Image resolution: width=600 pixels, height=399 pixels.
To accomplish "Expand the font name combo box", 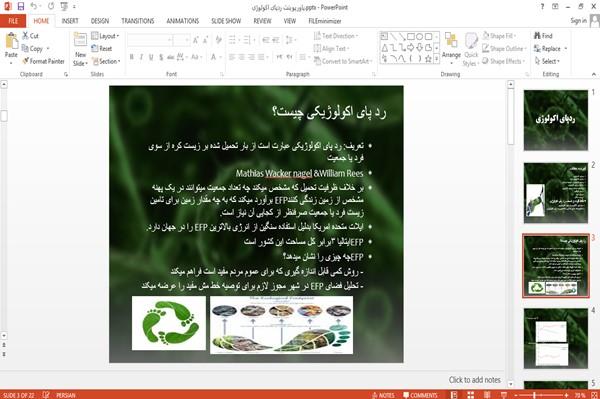I will coord(169,40).
